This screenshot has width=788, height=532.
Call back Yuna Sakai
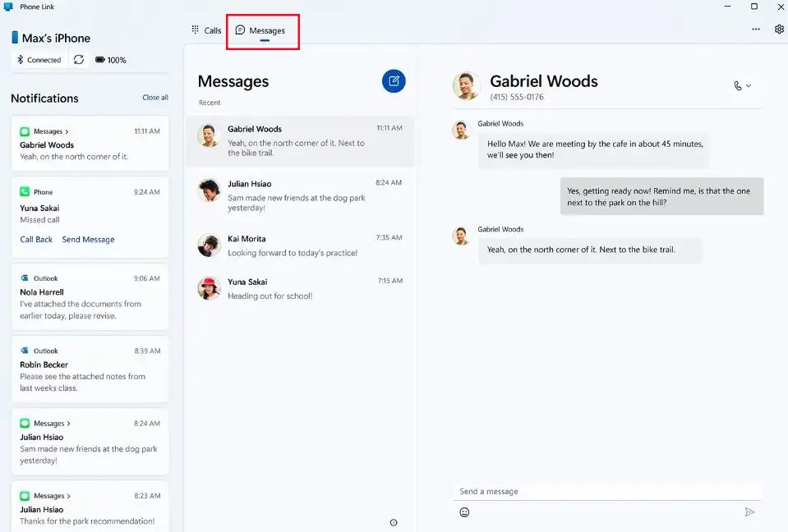(35, 239)
